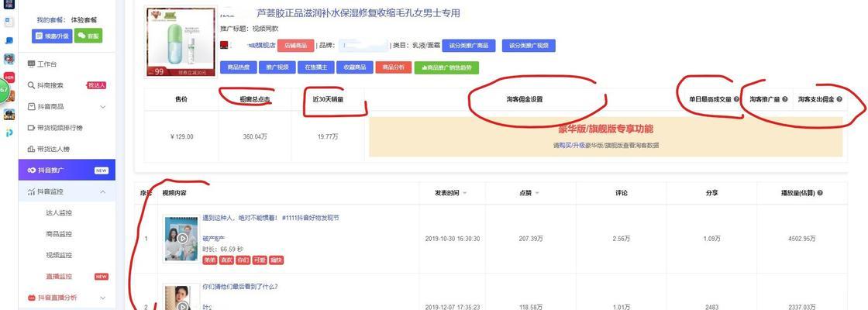Open the video titled 遇到这种人,绝对不能惯着
The height and width of the screenshot is (310, 868).
click(x=270, y=218)
